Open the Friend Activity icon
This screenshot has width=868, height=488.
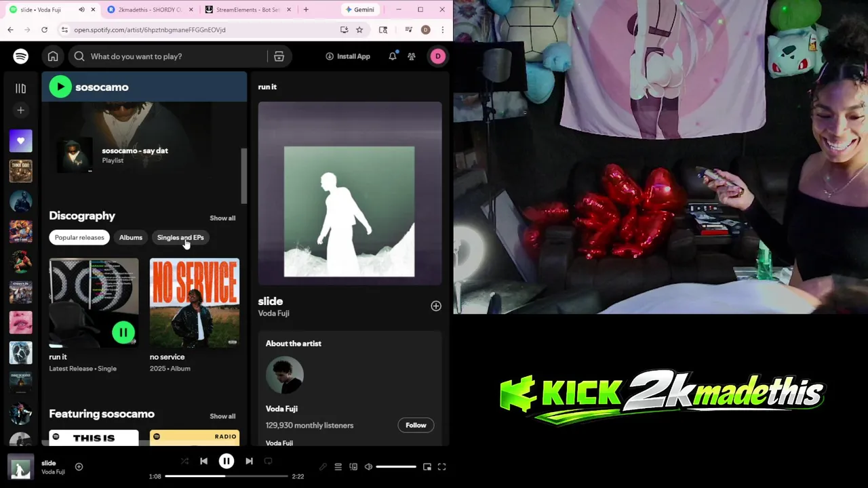(412, 56)
